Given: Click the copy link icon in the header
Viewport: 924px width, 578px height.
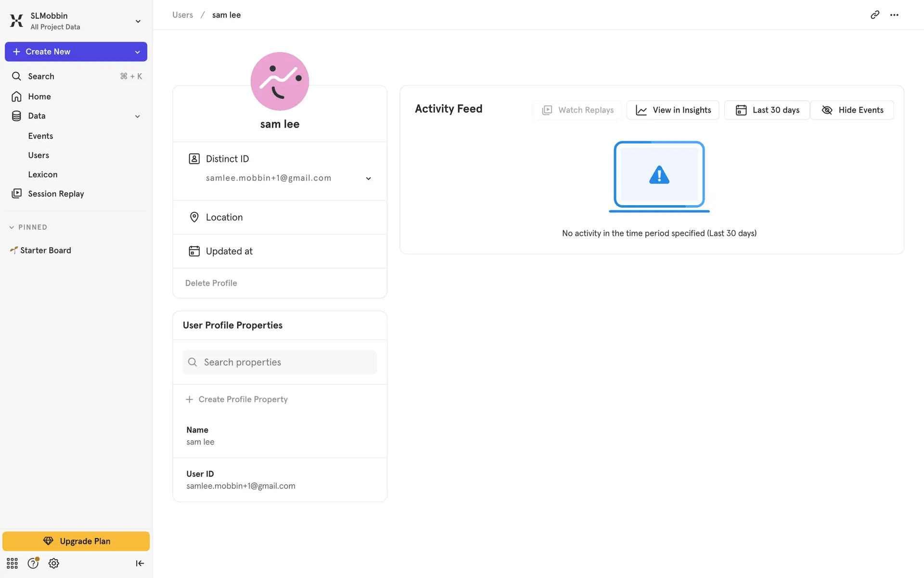Looking at the screenshot, I should [x=875, y=15].
